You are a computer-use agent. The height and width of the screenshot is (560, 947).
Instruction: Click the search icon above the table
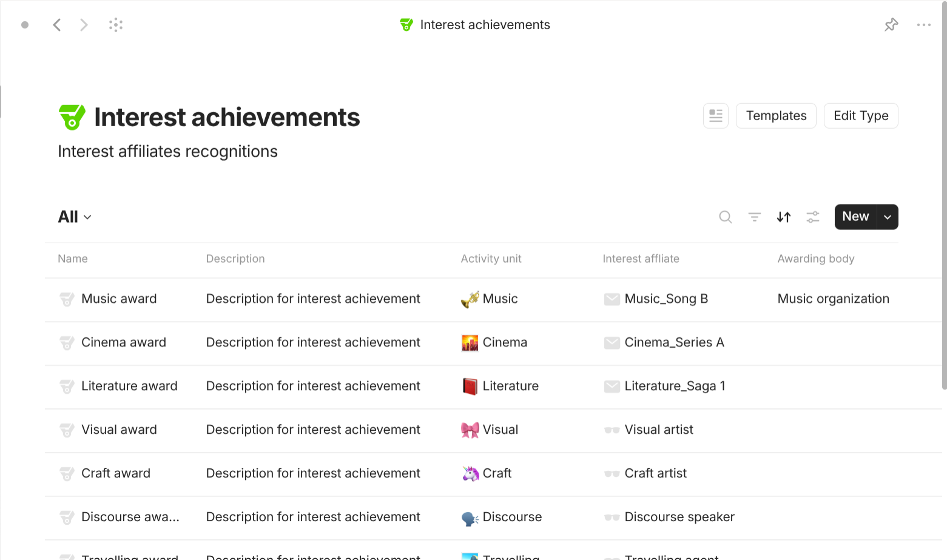[725, 217]
